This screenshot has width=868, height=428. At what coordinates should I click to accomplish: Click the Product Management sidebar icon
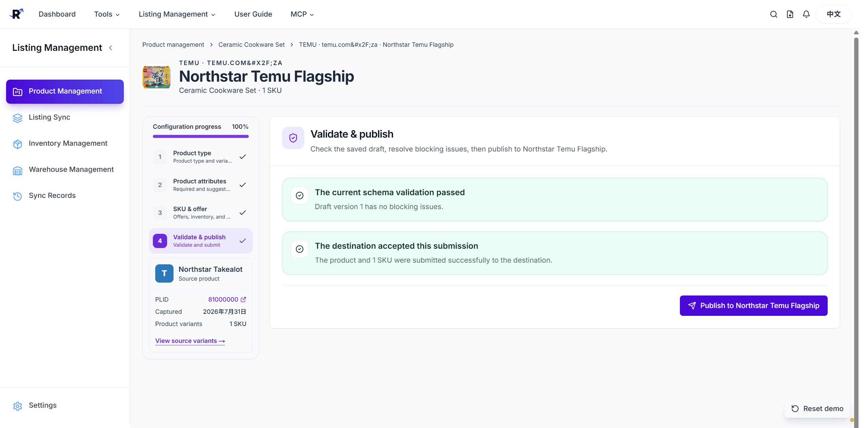18,91
